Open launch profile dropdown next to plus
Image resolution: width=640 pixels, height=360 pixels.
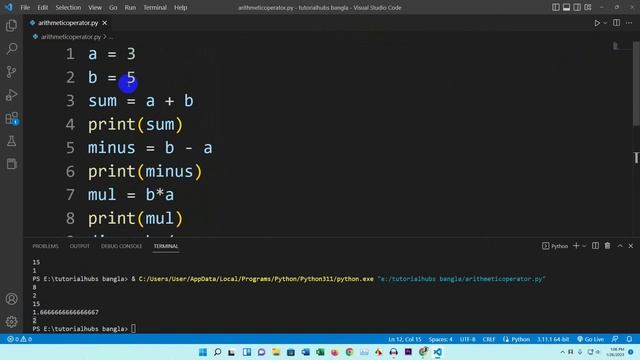pos(584,246)
